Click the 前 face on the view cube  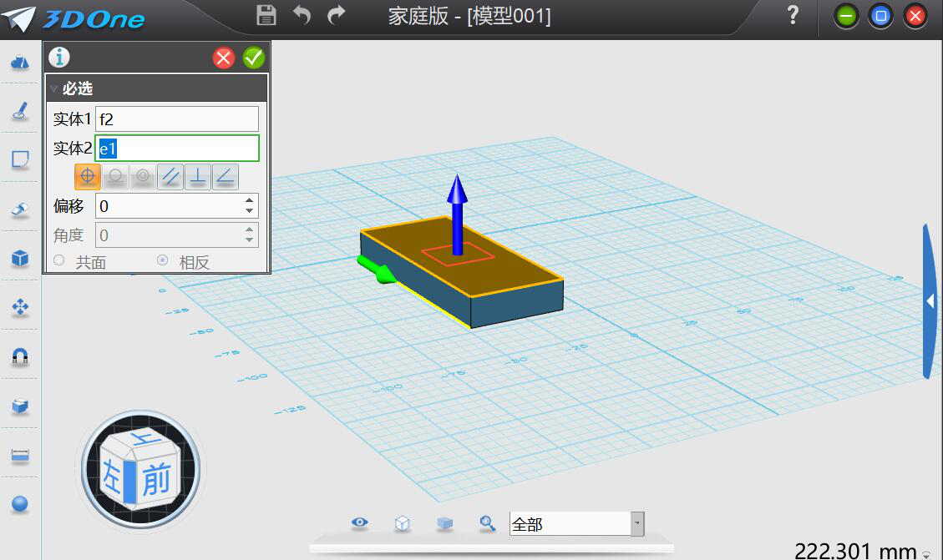pyautogui.click(x=155, y=480)
